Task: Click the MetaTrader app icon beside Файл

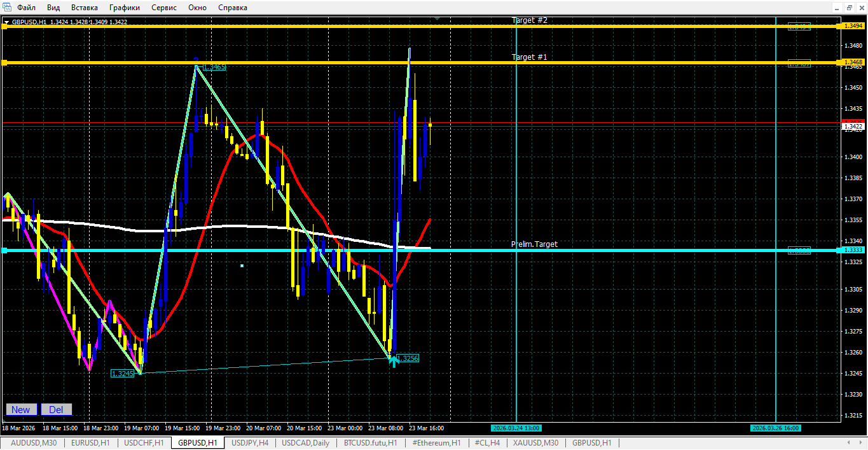Action: [x=7, y=8]
